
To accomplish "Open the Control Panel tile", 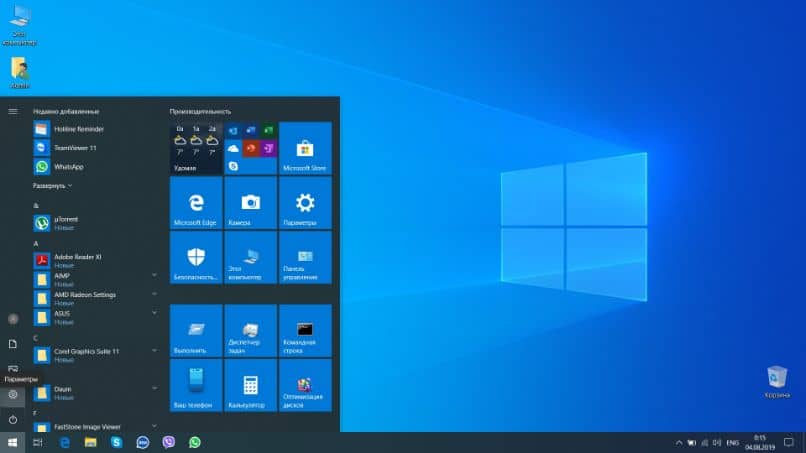I will 305,258.
